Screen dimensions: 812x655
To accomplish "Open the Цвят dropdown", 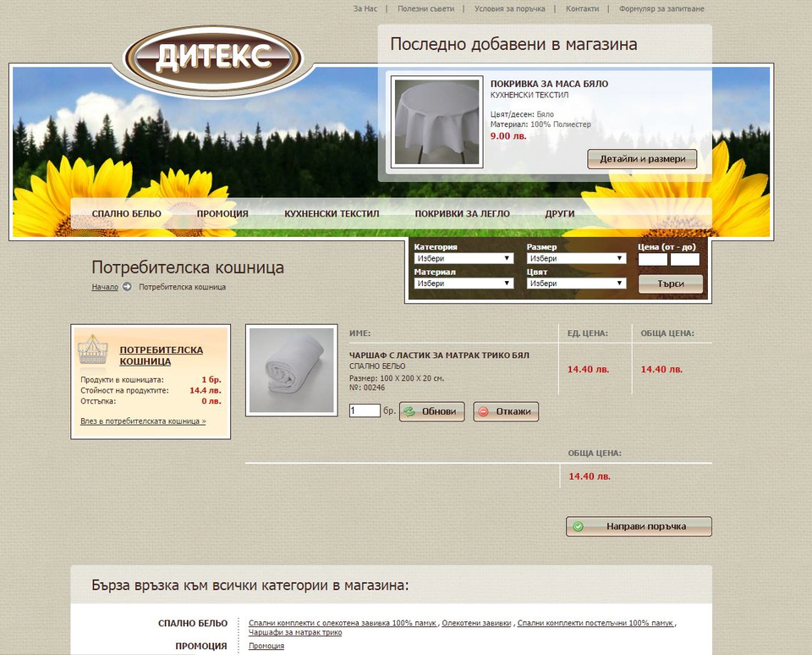I will 576,283.
